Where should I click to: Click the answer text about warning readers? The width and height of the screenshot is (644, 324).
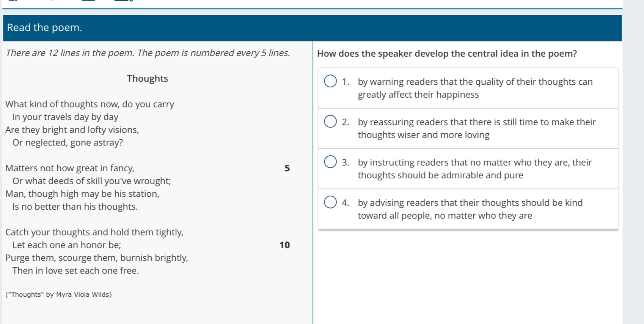475,88
